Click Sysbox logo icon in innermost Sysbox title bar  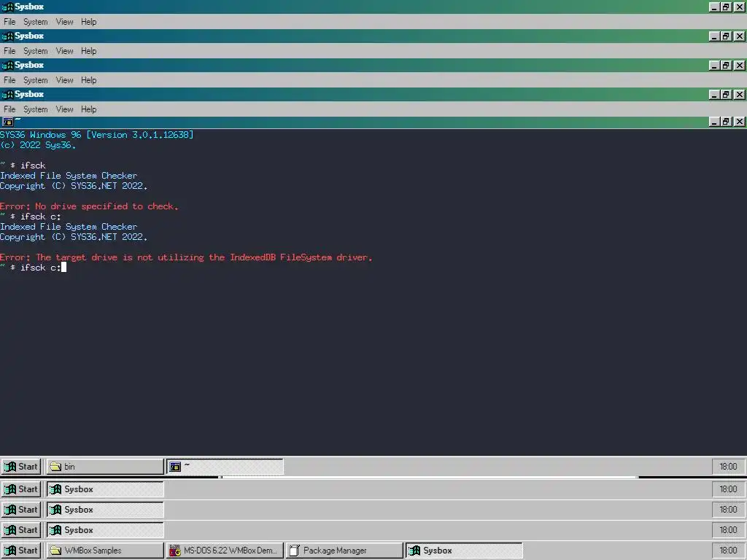pyautogui.click(x=7, y=94)
